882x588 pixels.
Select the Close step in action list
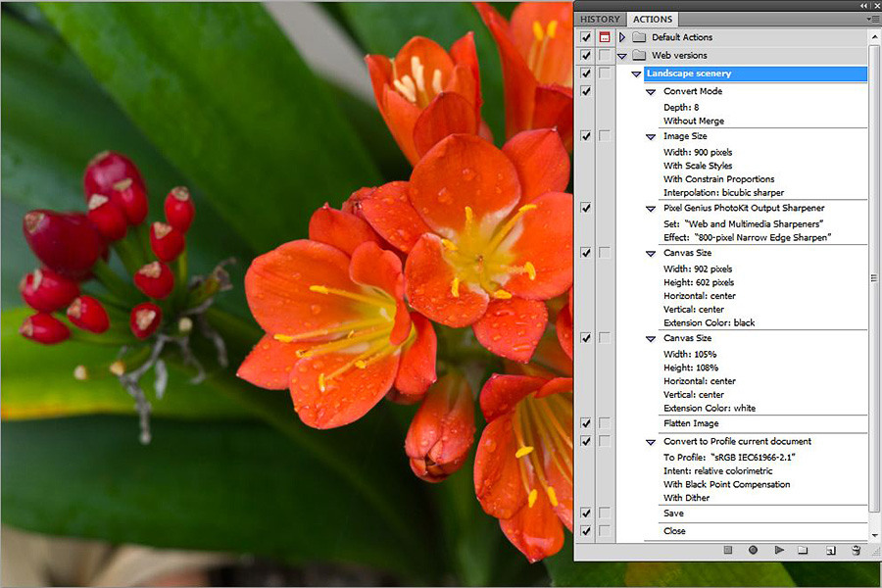tap(674, 531)
